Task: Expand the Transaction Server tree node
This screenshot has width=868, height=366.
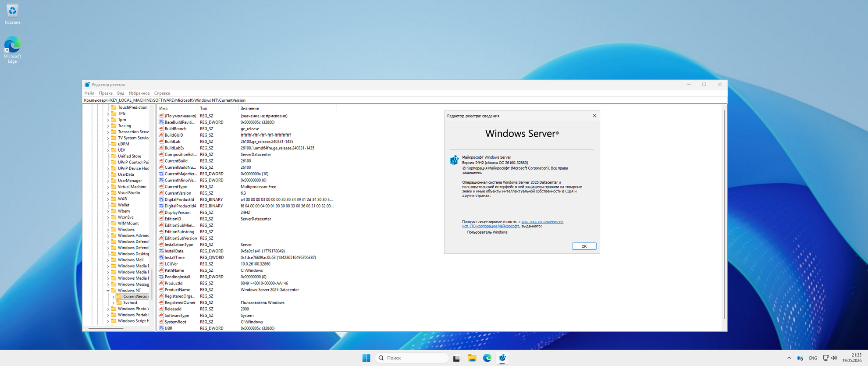Action: [108, 132]
